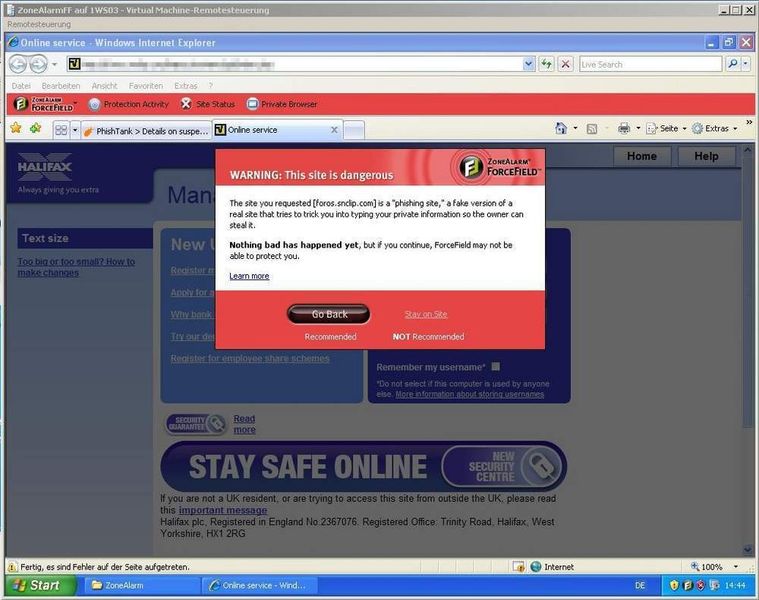Open the Extras gear tools menu
759x600 pixels.
coord(714,128)
